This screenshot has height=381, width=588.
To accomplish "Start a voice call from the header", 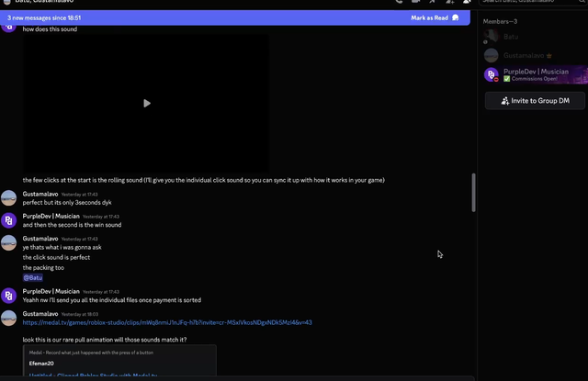I will point(399,2).
